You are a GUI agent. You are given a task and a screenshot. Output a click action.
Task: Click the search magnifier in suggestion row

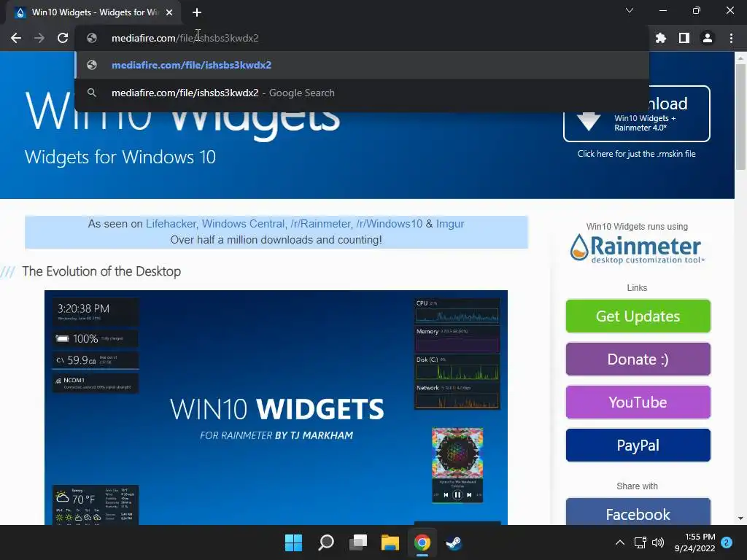click(92, 93)
